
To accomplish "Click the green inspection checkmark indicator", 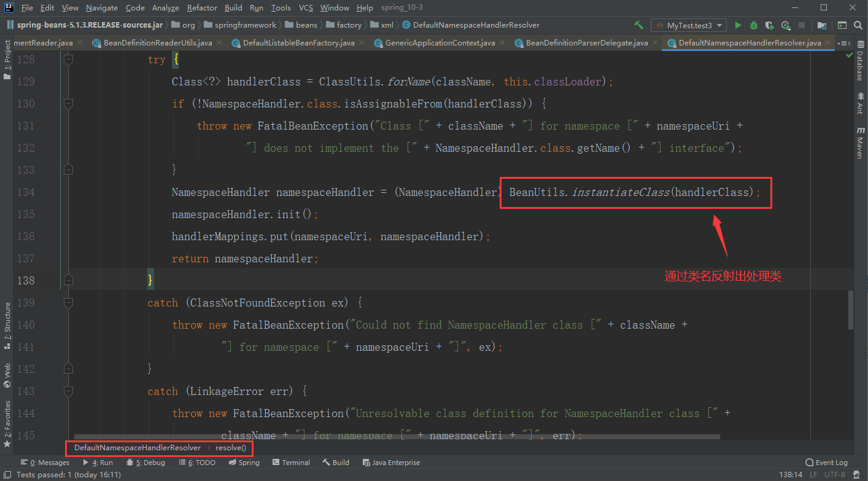I will 850,55.
